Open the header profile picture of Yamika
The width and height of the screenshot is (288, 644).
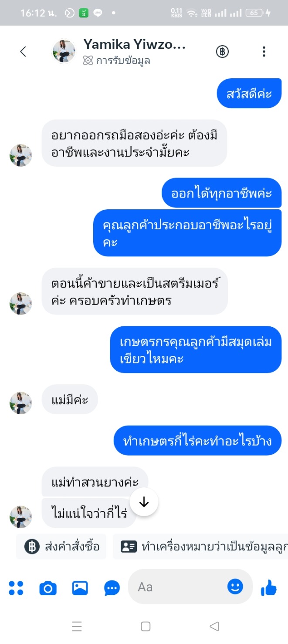(64, 51)
